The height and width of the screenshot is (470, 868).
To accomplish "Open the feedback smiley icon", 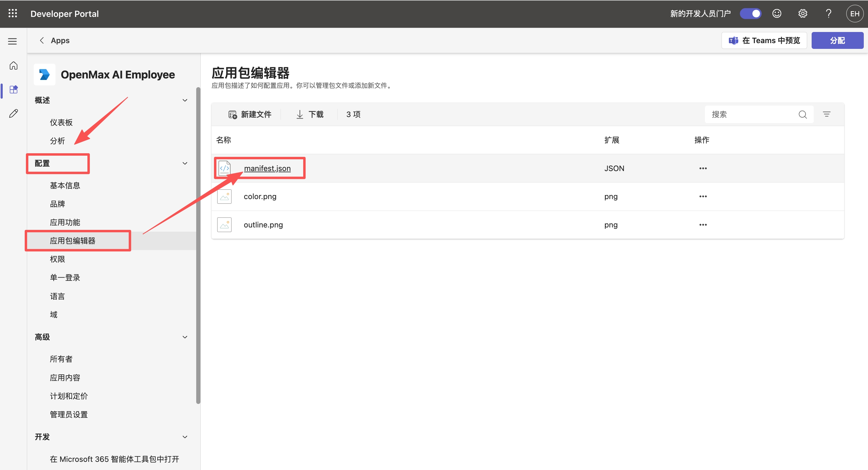I will (x=777, y=14).
